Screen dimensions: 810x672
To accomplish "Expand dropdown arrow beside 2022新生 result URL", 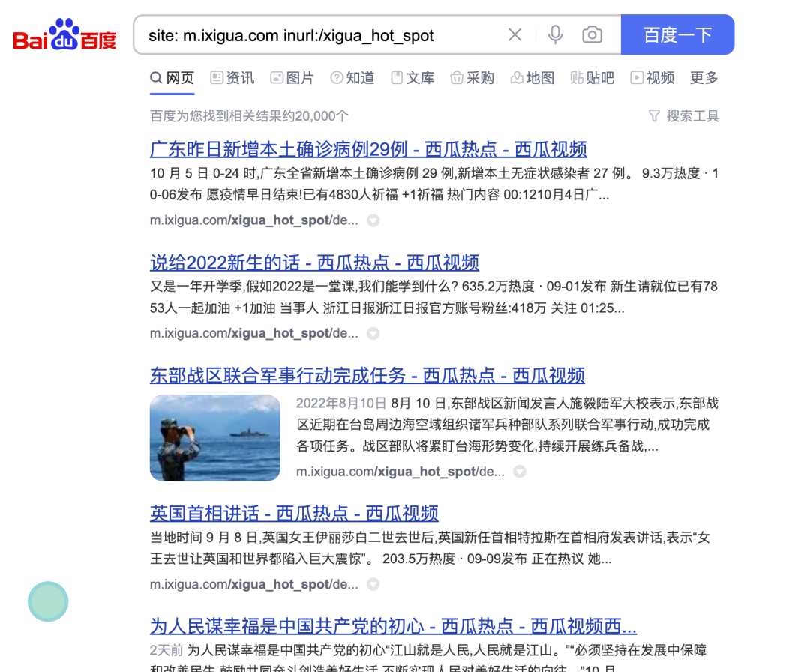I will coord(373,333).
